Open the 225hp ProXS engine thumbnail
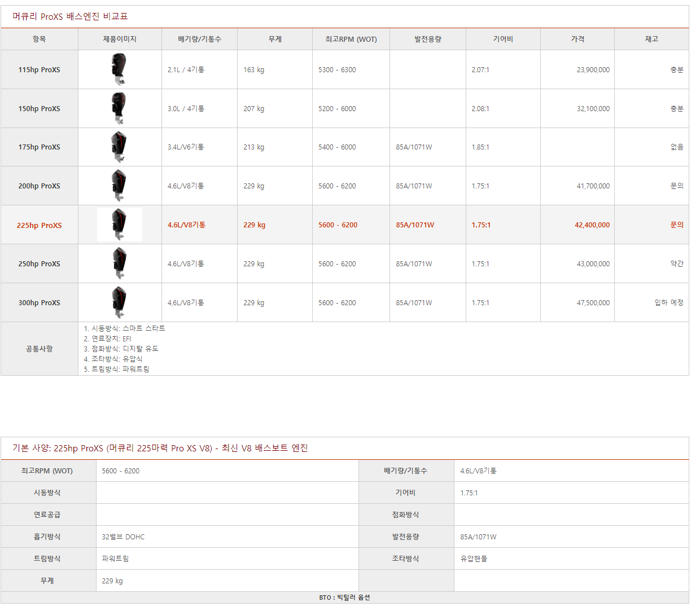The height and width of the screenshot is (611, 700). tap(119, 225)
